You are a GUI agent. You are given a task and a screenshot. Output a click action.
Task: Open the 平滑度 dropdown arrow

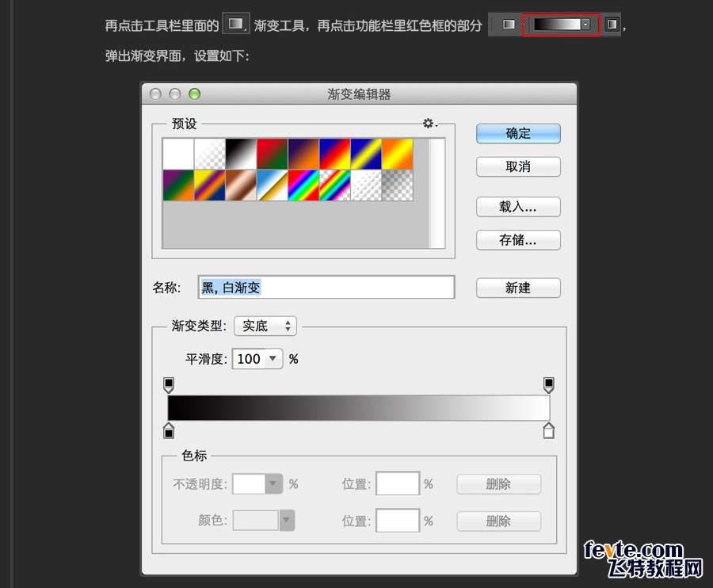tap(273, 358)
